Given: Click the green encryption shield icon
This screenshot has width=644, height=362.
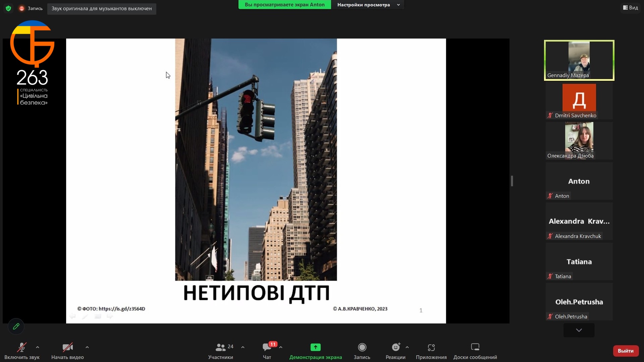Looking at the screenshot, I should pyautogui.click(x=8, y=8).
